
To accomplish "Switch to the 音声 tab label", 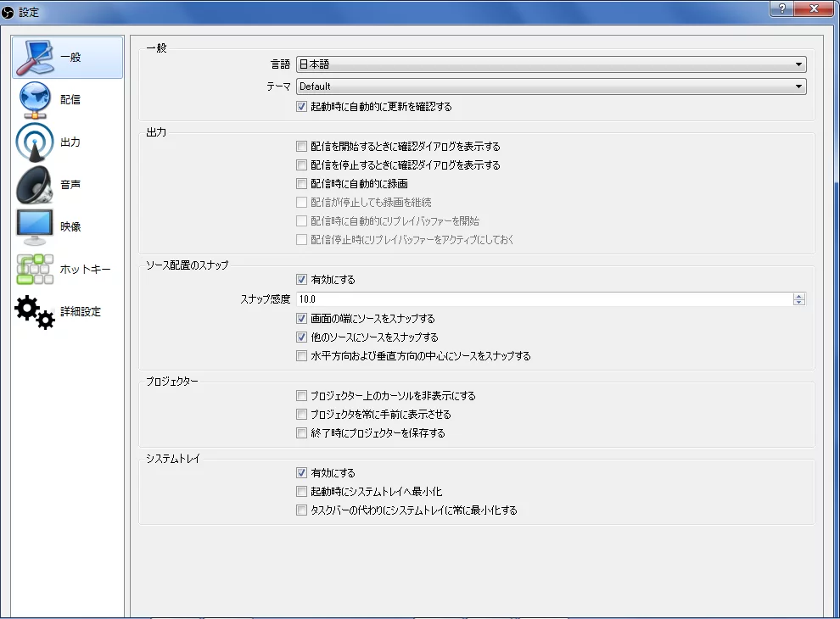I will pyautogui.click(x=70, y=184).
